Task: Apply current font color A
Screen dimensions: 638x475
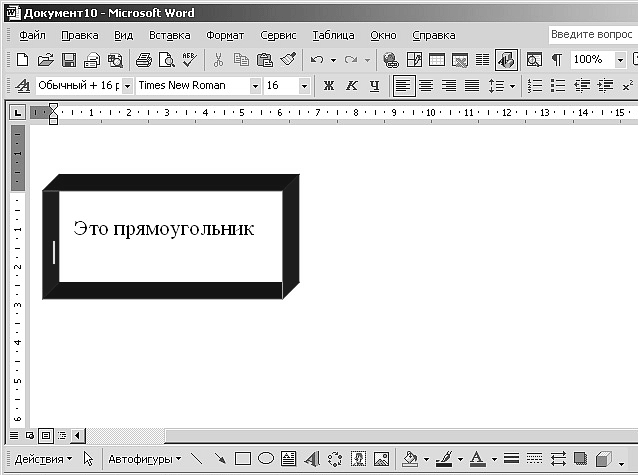Action: pos(478,459)
